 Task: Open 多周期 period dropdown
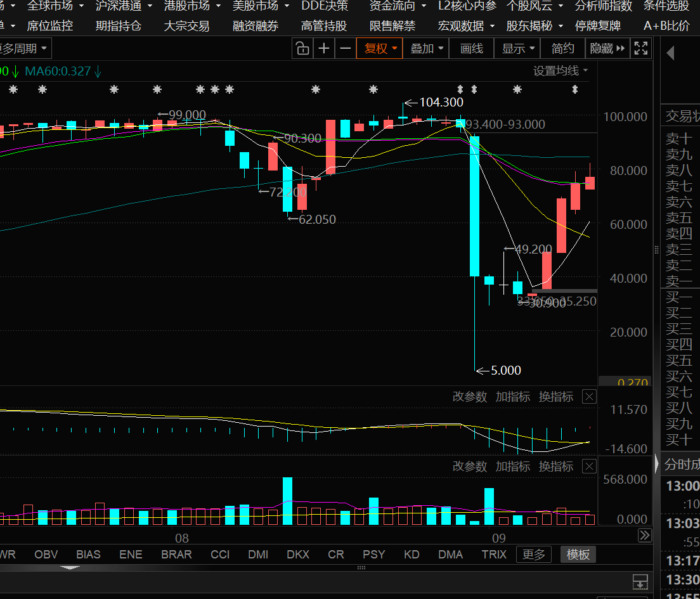25,48
